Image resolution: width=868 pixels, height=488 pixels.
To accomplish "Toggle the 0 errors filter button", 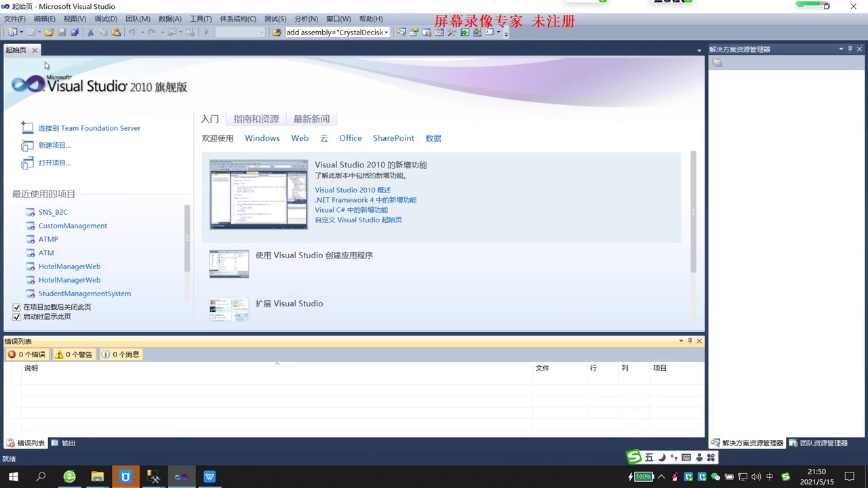I will click(x=26, y=354).
